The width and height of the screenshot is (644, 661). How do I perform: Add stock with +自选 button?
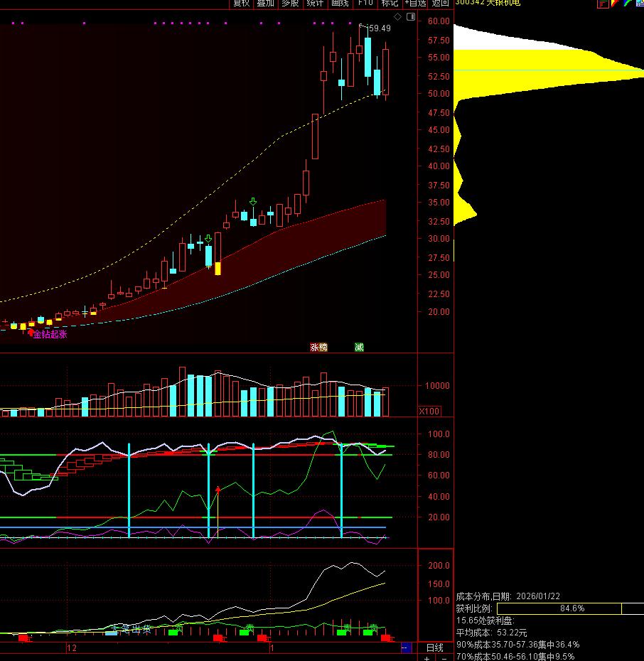(415, 4)
